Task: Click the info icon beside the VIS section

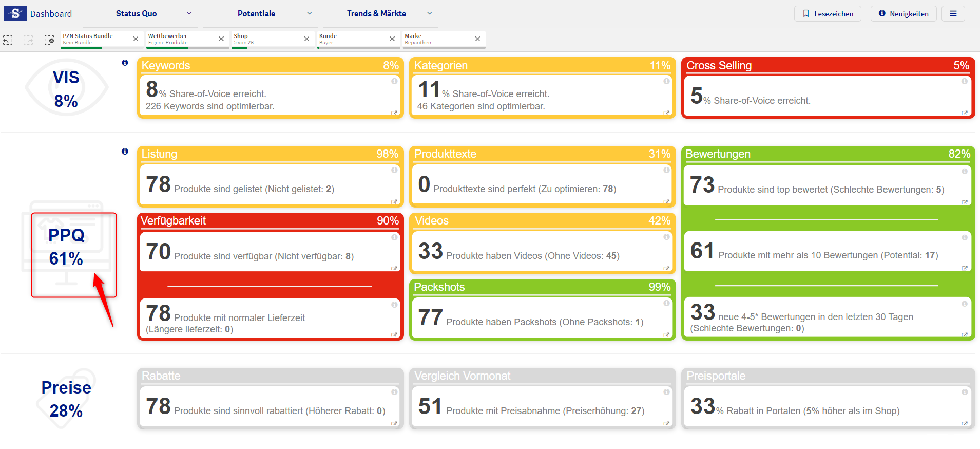Action: click(125, 63)
